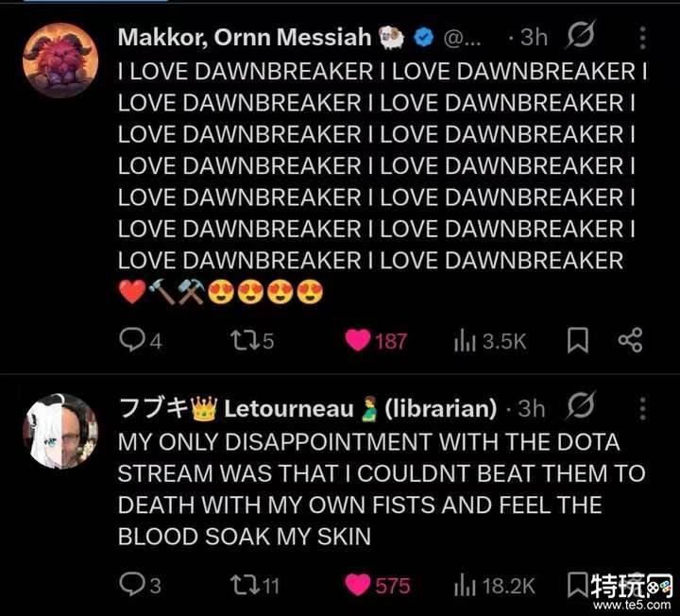The image size is (680, 616).
Task: Retweet the post with 11 retweets
Action: (x=255, y=585)
